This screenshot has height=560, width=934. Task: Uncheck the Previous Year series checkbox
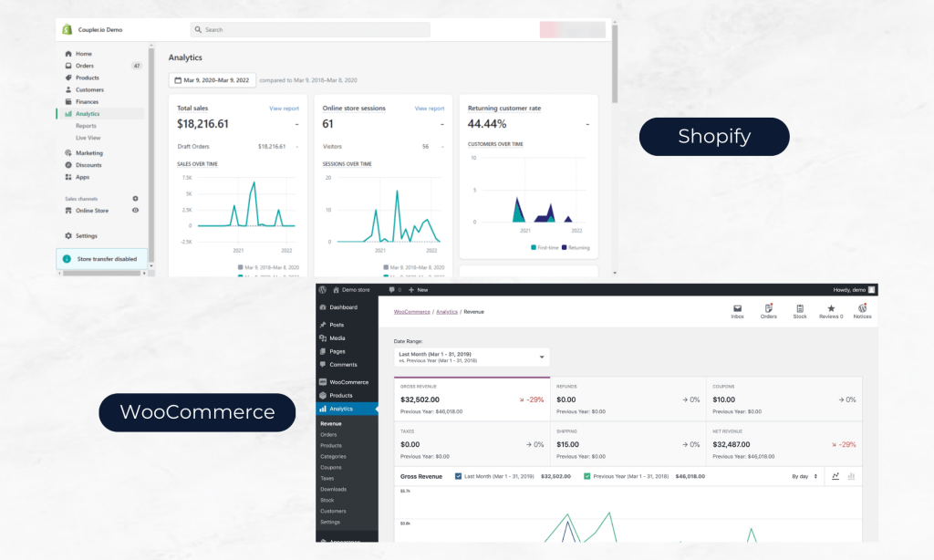tap(586, 476)
